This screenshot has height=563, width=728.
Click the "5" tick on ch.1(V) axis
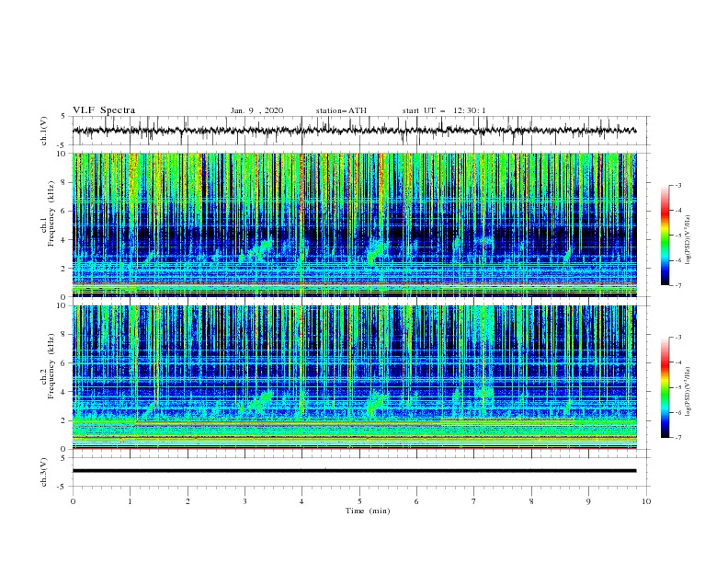[64, 116]
